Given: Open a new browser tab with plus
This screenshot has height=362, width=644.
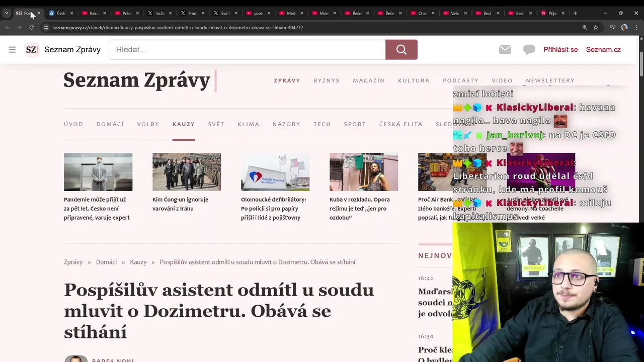Looking at the screenshot, I should 575,13.
